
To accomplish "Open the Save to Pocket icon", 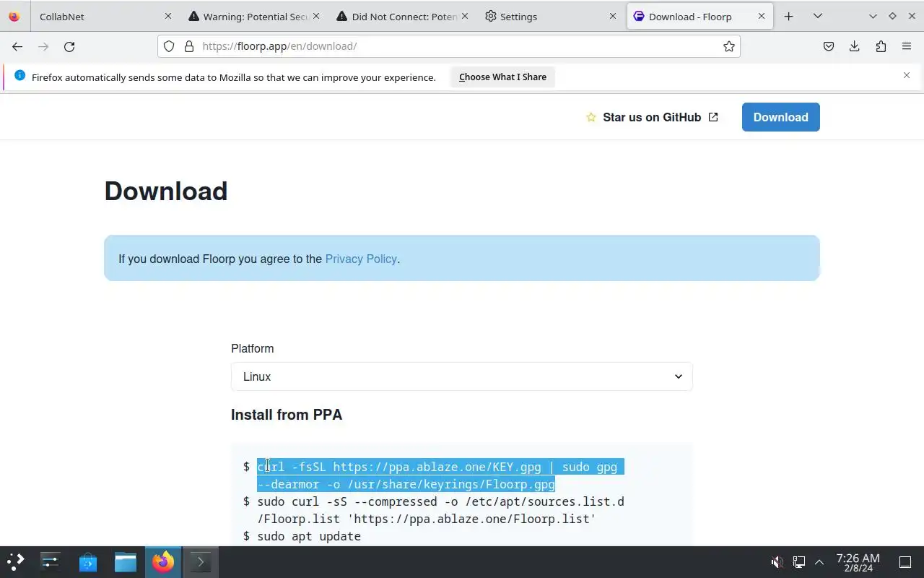I will (x=829, y=46).
